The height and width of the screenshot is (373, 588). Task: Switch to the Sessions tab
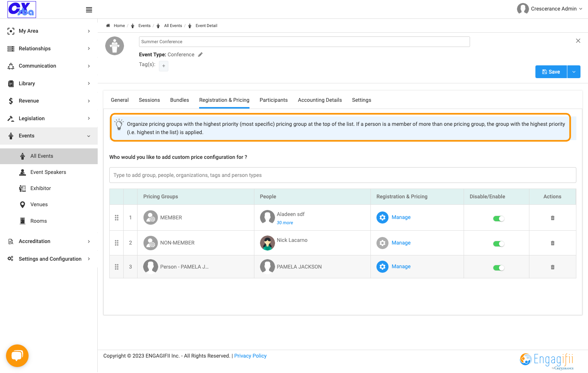click(x=150, y=100)
